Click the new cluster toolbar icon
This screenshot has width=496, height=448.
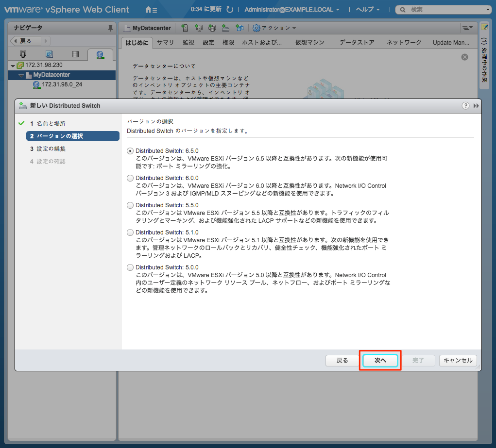point(198,28)
